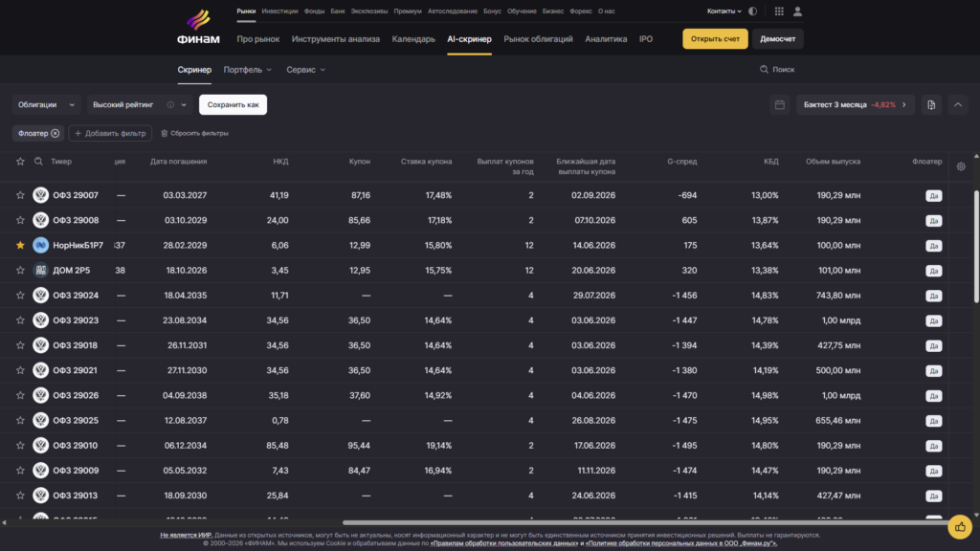Add ОФЗ 29007 to favorites

coord(20,195)
